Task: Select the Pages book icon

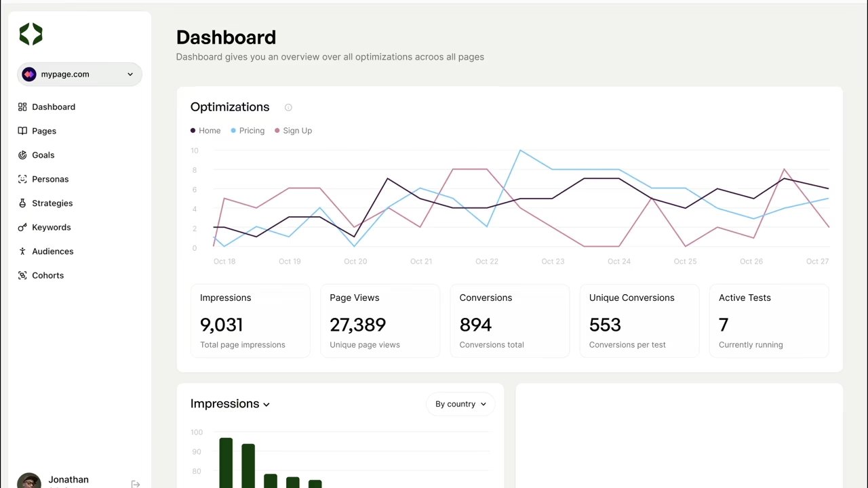Action: pyautogui.click(x=22, y=131)
